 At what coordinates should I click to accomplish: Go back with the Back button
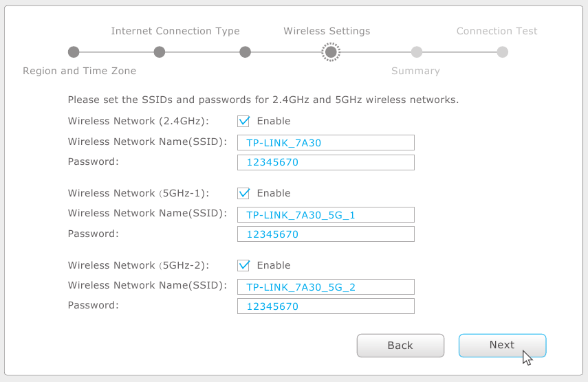400,346
